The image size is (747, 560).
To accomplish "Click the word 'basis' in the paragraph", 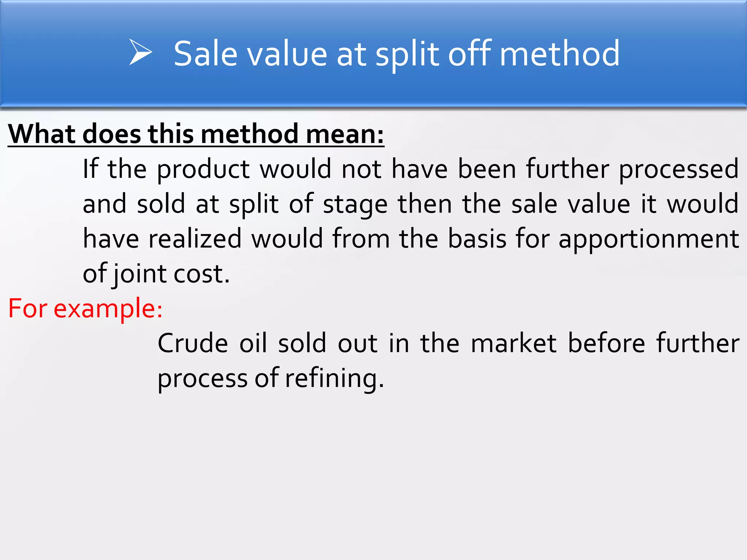I will coord(477,238).
